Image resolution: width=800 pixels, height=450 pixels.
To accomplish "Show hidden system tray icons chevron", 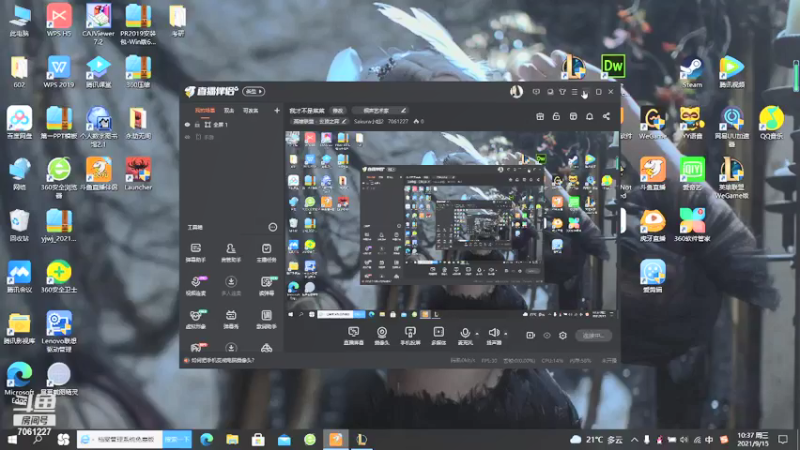I will pos(634,439).
